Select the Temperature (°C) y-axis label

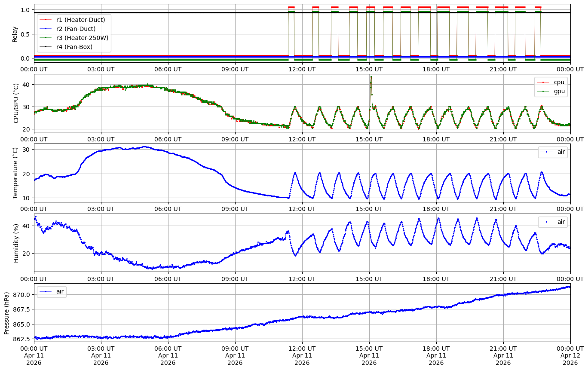tap(15, 173)
